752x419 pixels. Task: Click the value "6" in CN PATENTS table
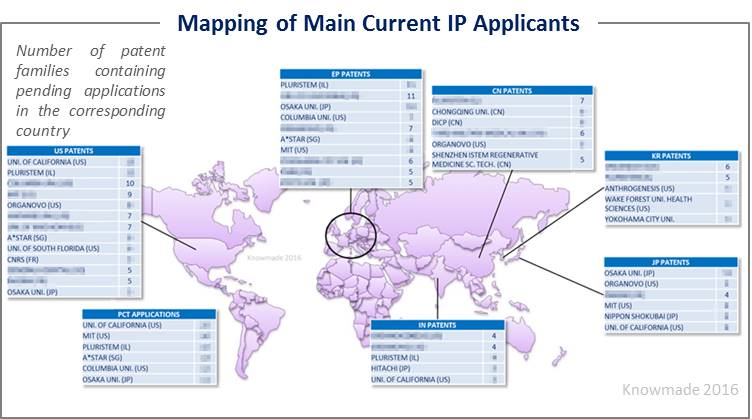coord(582,133)
